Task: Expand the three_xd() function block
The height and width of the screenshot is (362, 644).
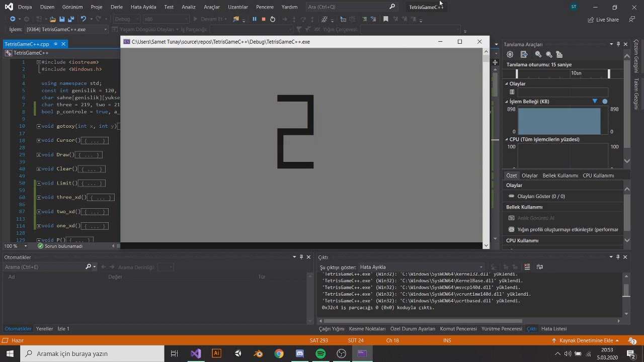Action: [39, 198]
